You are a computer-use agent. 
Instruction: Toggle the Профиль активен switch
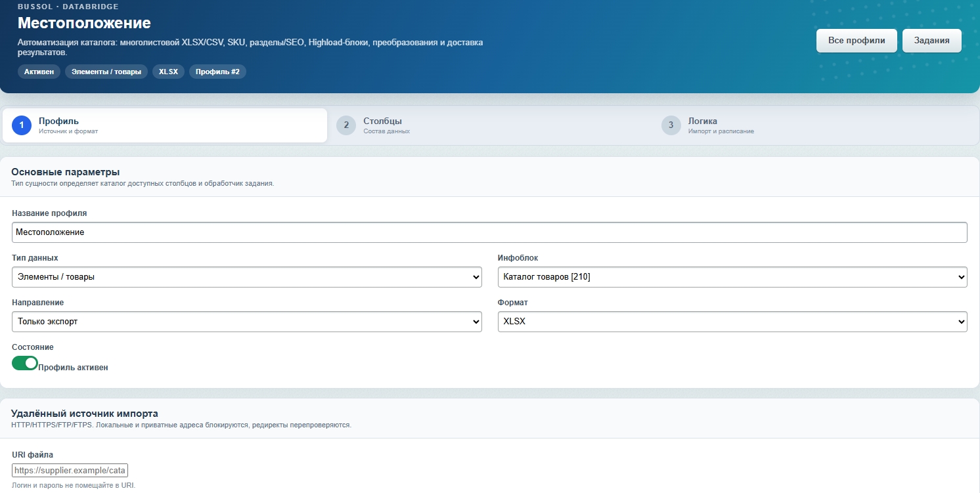[25, 363]
